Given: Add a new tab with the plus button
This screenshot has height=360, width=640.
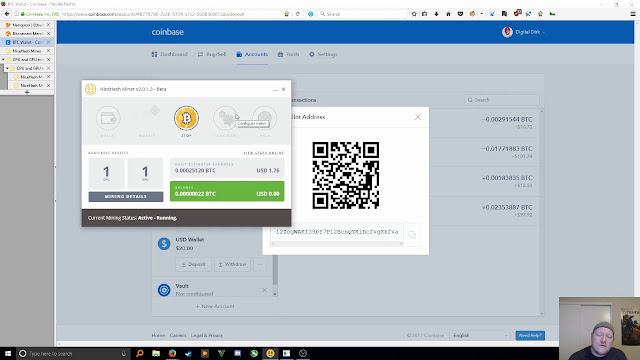Looking at the screenshot, I should point(27,93).
